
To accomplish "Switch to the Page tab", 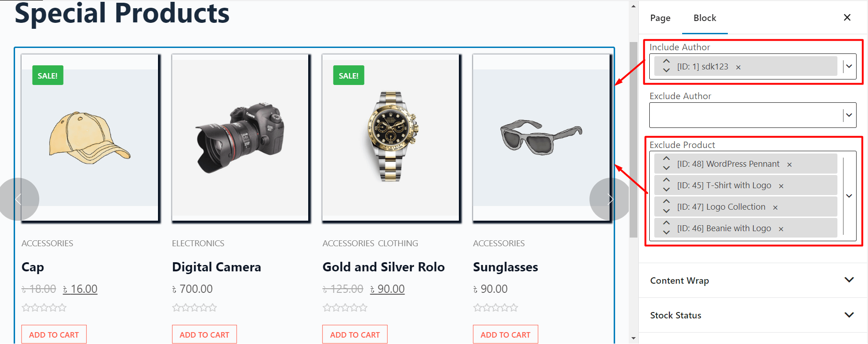I will point(659,18).
